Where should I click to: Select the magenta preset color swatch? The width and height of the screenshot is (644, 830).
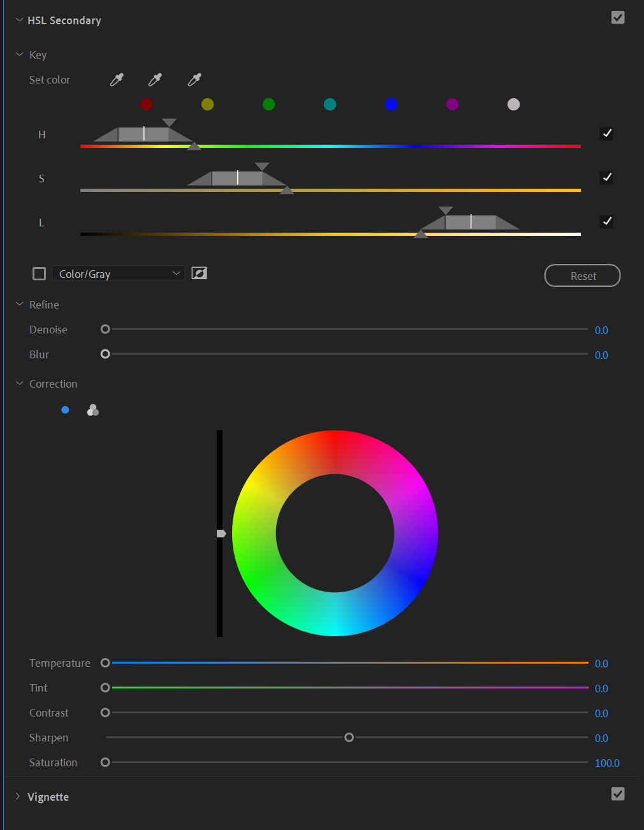pyautogui.click(x=452, y=105)
